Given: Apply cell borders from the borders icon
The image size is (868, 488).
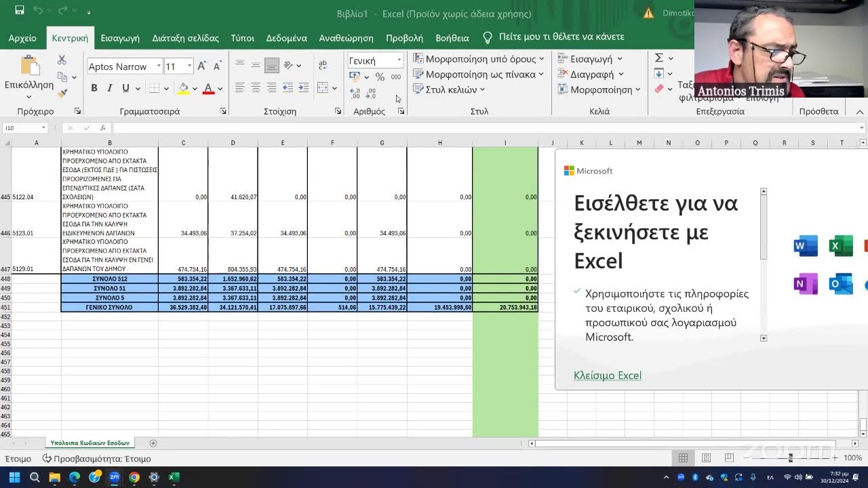Looking at the screenshot, I should coord(155,88).
